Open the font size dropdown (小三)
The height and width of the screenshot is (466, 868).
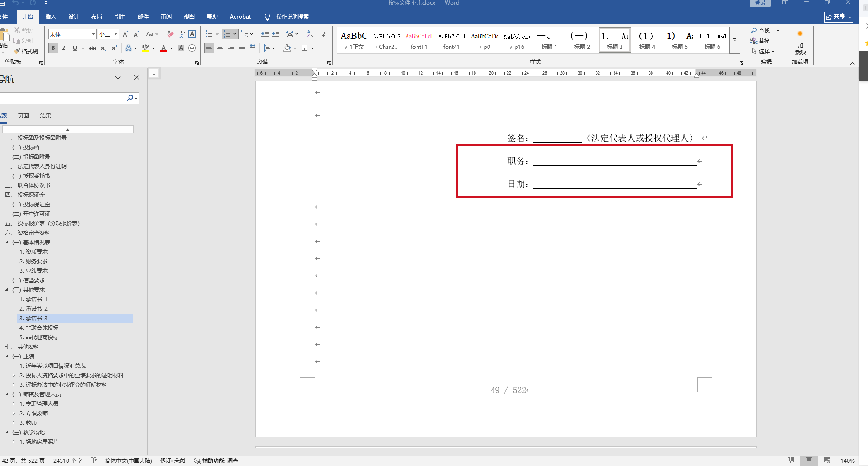(x=116, y=34)
